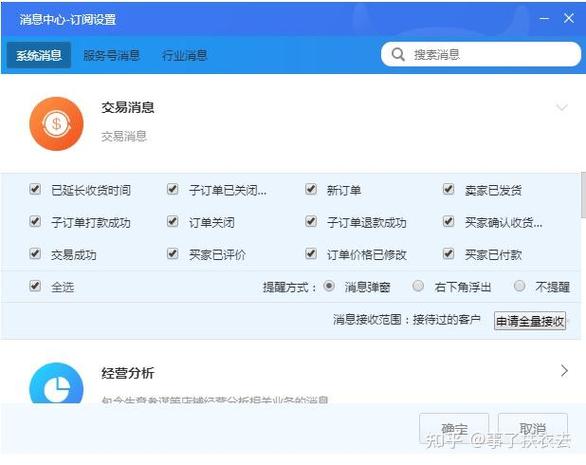Open the 服务号消息 tab
The height and width of the screenshot is (465, 586).
point(111,56)
